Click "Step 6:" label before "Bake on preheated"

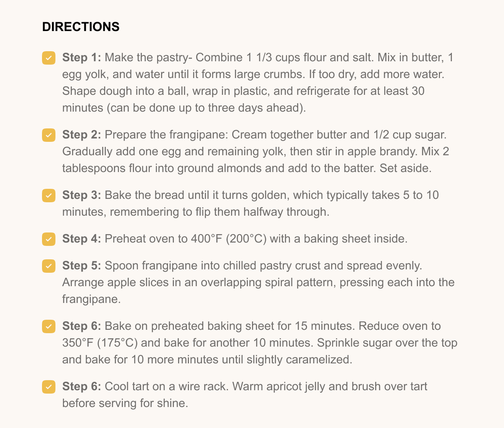pyautogui.click(x=81, y=326)
